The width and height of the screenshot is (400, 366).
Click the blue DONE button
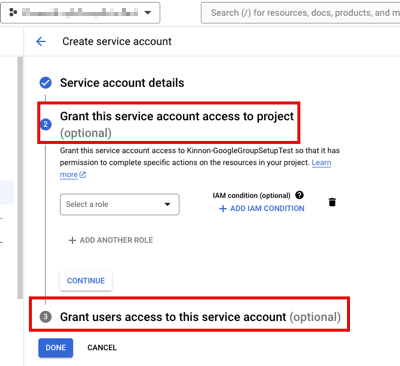click(56, 348)
